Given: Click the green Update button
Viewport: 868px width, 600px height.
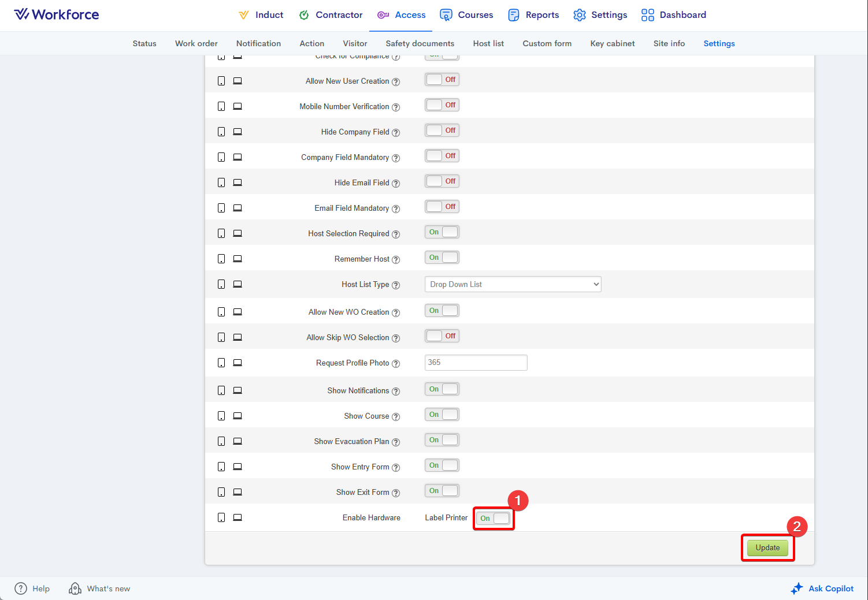Looking at the screenshot, I should (767, 547).
